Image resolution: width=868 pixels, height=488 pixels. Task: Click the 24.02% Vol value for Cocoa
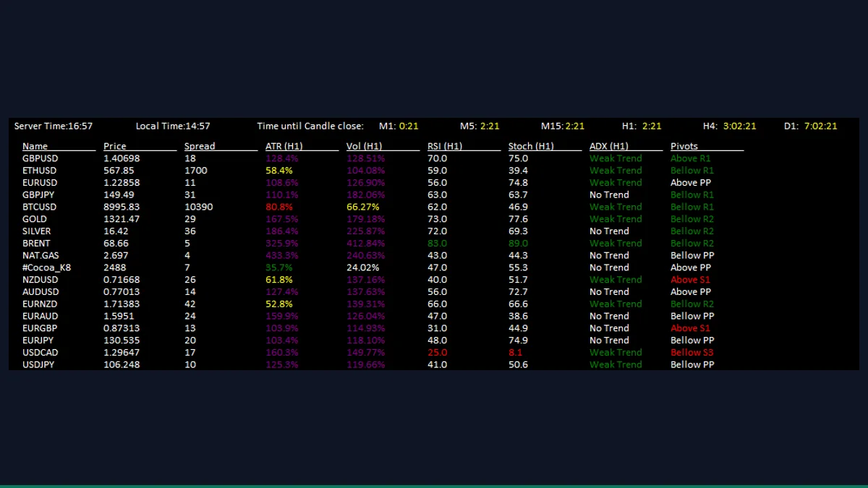(363, 267)
